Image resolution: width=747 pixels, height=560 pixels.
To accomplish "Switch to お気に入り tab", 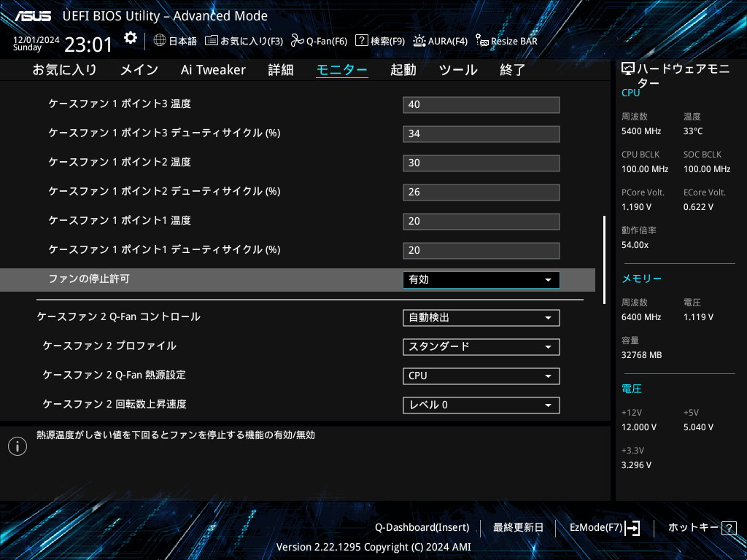I will coord(64,70).
